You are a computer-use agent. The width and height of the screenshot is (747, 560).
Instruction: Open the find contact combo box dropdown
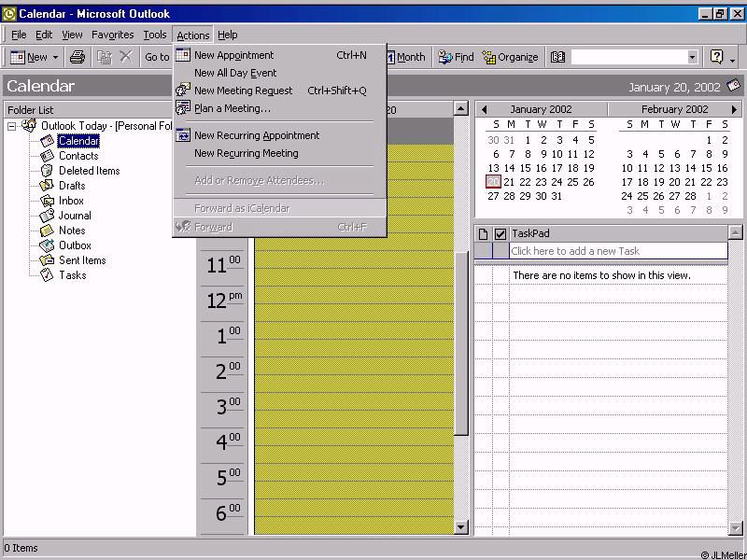click(x=692, y=57)
